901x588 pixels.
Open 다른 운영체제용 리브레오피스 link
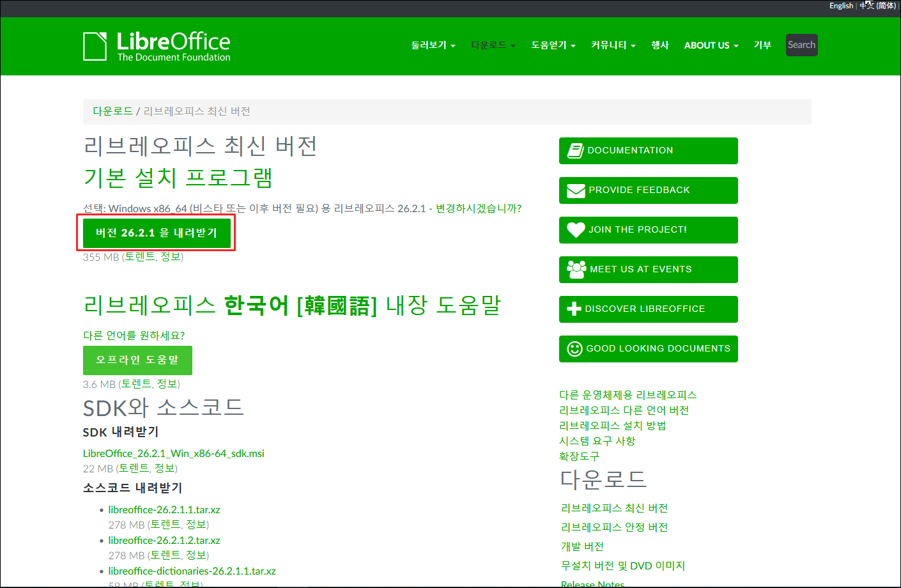coord(628,395)
